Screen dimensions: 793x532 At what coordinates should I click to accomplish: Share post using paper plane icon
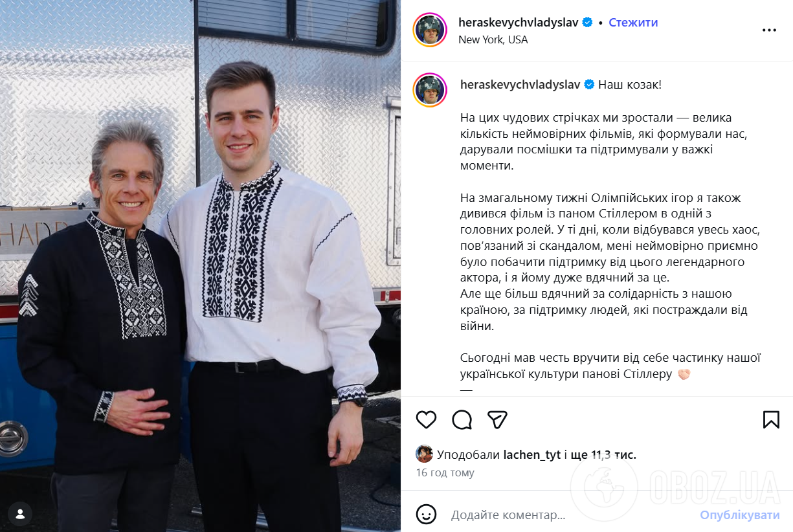click(x=497, y=419)
